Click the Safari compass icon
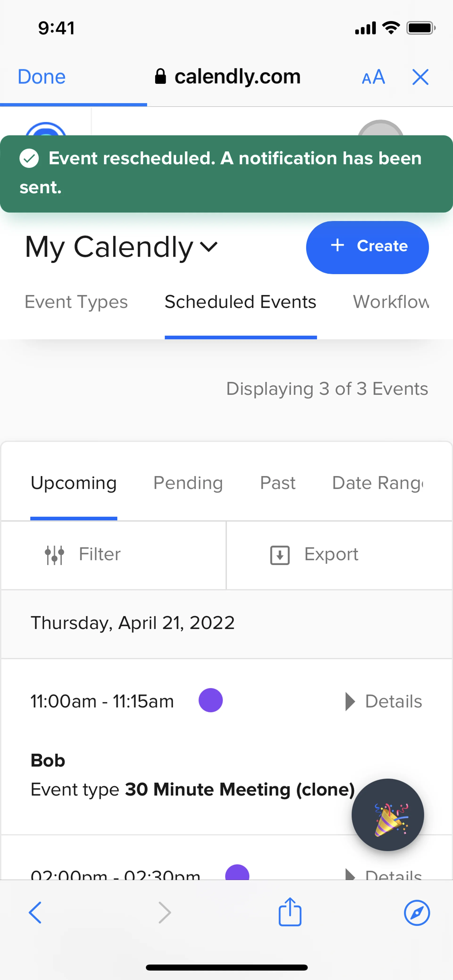Image resolution: width=453 pixels, height=980 pixels. pos(416,912)
